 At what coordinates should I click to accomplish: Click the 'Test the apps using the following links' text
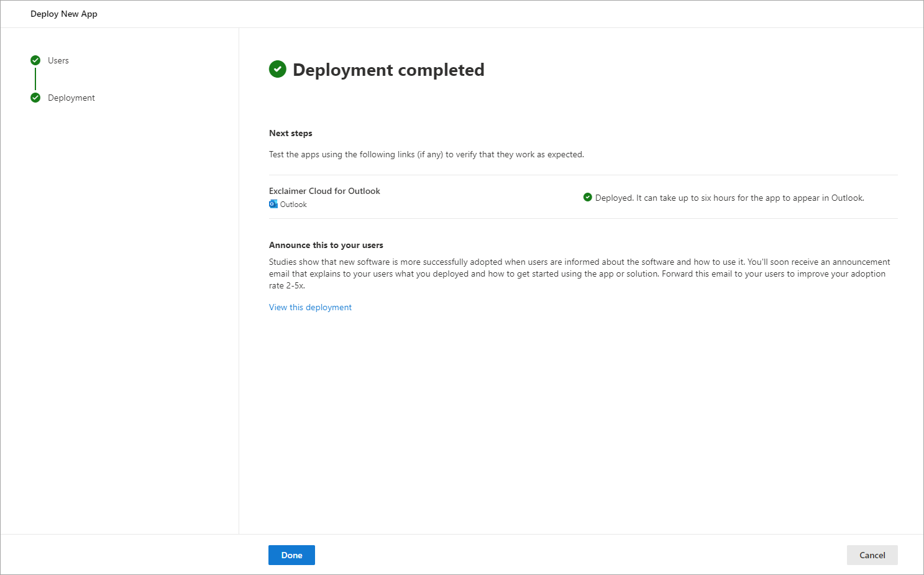pyautogui.click(x=426, y=154)
